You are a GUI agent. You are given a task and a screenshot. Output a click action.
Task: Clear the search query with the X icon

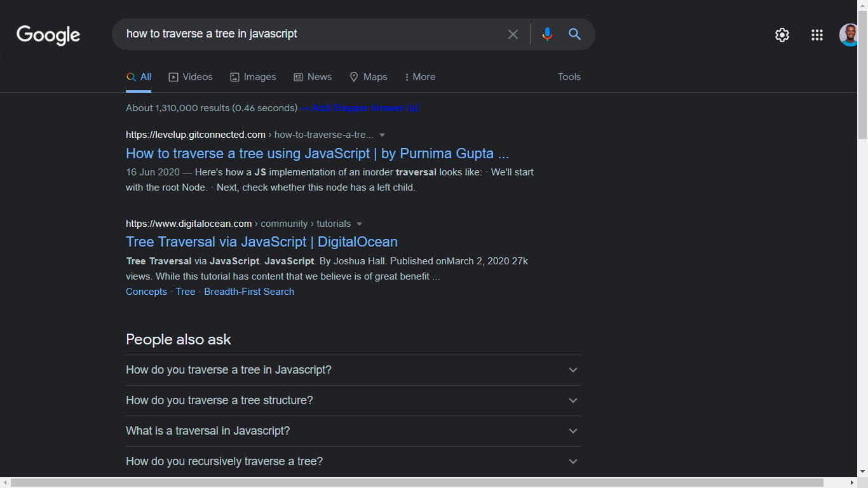(513, 34)
